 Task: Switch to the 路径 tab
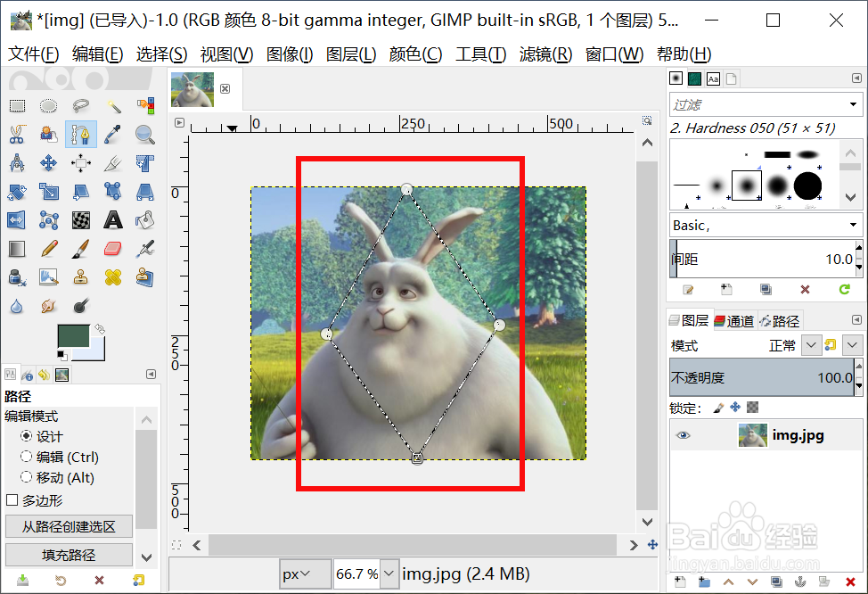(x=780, y=321)
